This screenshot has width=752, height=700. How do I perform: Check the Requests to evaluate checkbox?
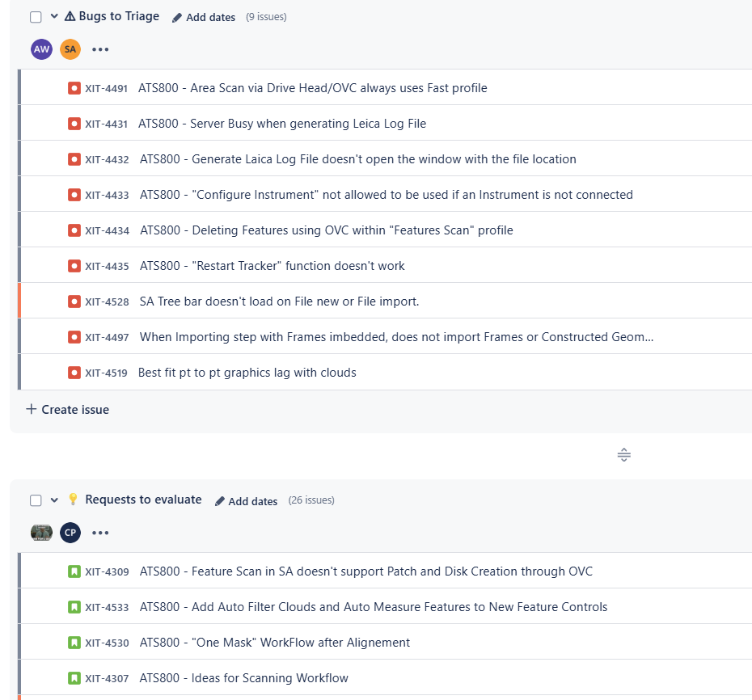click(x=36, y=500)
